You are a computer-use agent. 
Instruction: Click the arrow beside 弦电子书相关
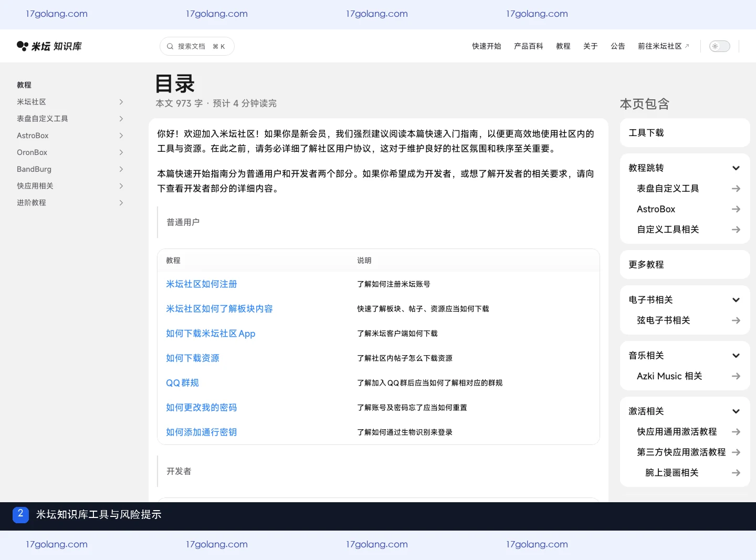click(x=736, y=320)
